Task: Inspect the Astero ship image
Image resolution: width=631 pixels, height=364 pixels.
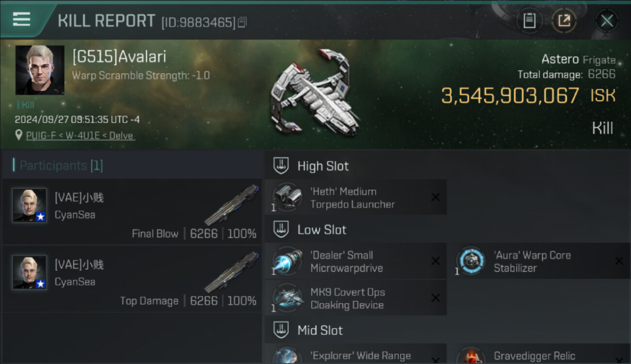Action: coord(313,92)
